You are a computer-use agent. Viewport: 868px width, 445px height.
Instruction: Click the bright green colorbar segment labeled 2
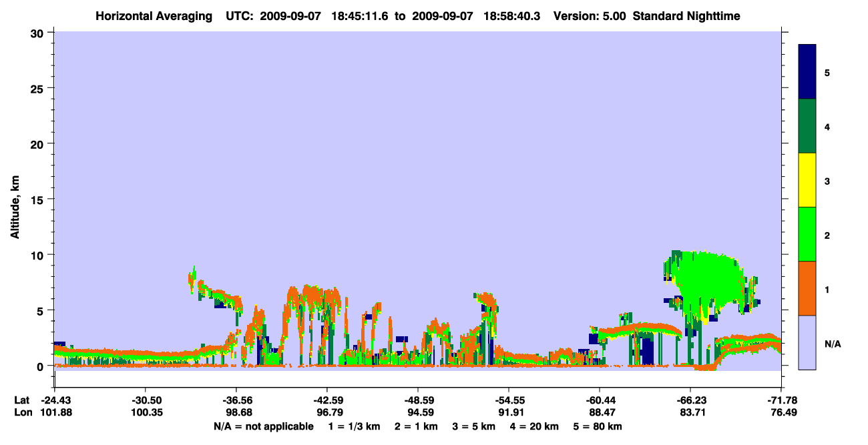tap(807, 234)
